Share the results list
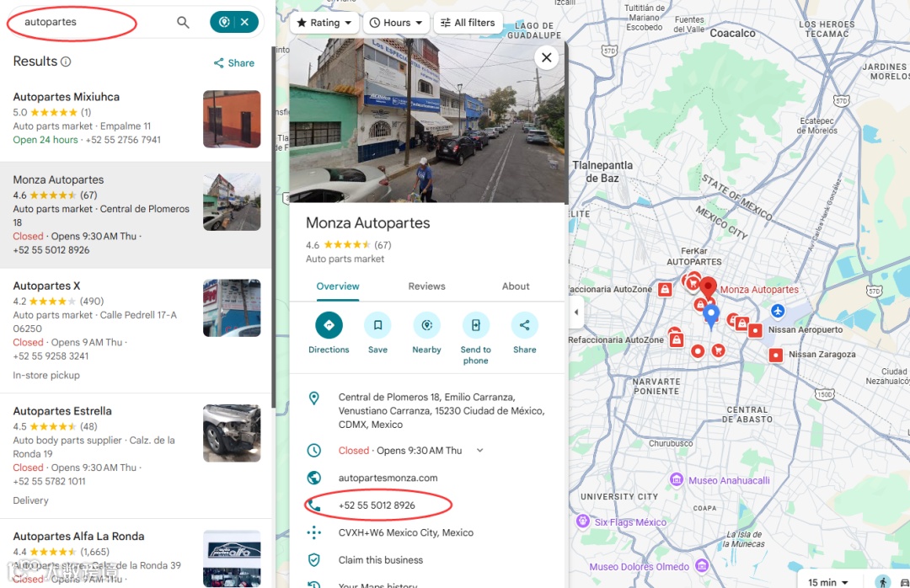 pos(234,62)
